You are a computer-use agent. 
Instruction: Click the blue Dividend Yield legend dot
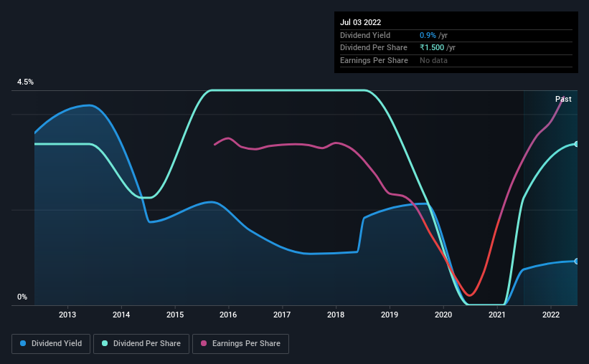click(x=23, y=343)
